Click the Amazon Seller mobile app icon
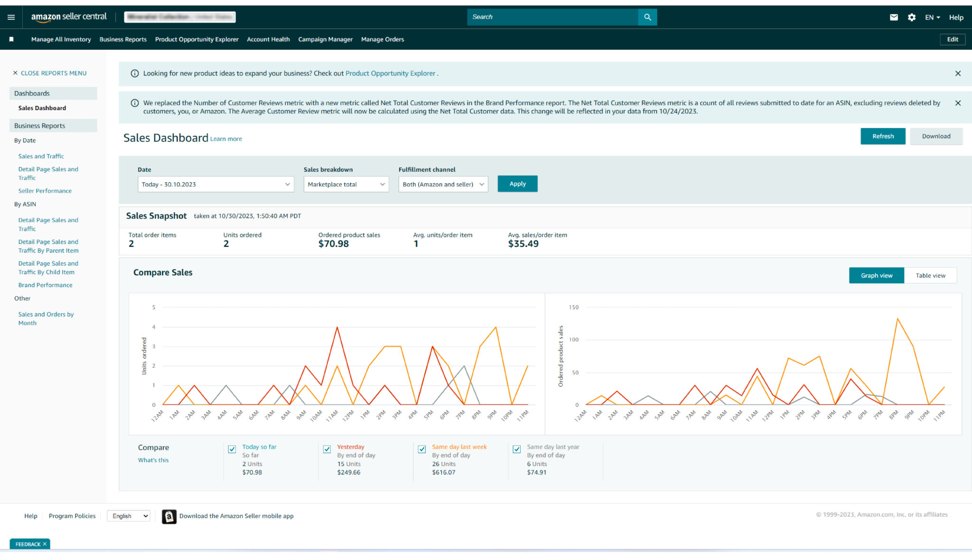Screen dimensions: 972x560 click(169, 516)
